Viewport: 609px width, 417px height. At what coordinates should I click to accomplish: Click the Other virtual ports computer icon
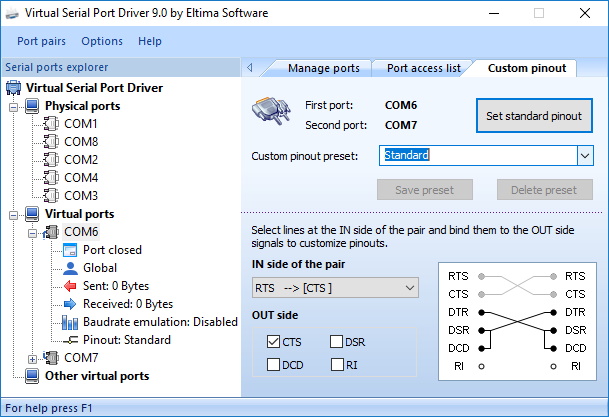tap(32, 376)
